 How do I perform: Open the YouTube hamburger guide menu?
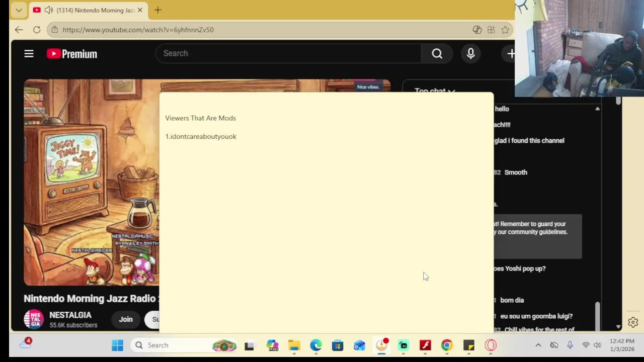(29, 53)
